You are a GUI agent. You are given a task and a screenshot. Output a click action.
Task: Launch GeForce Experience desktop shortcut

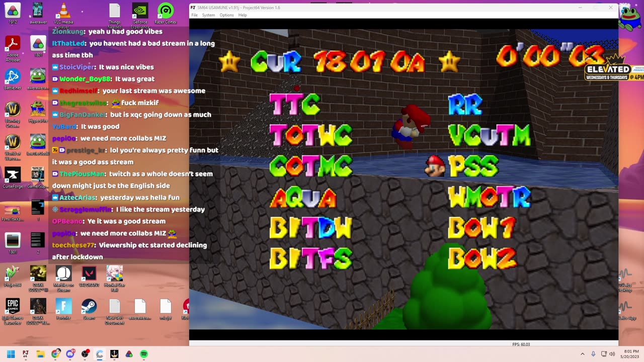(140, 15)
